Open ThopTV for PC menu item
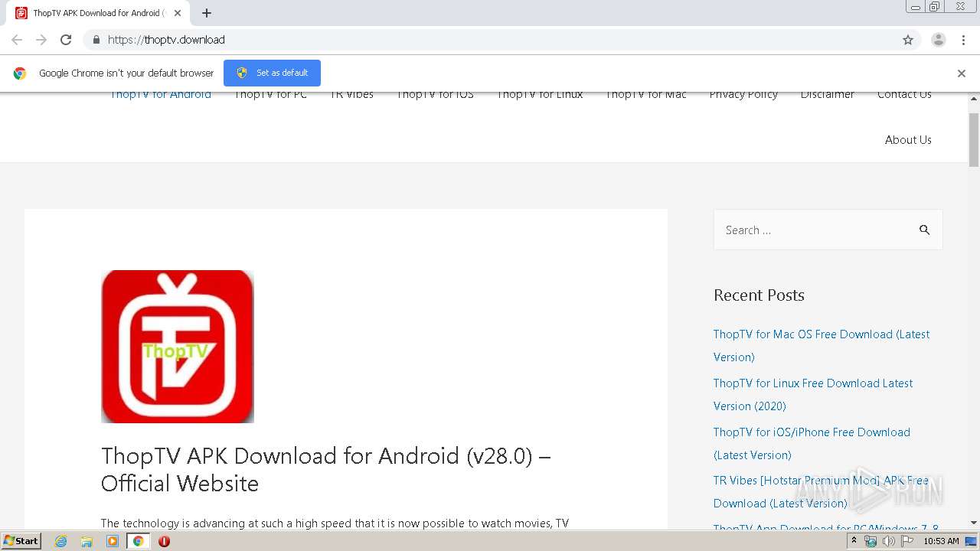 270,94
